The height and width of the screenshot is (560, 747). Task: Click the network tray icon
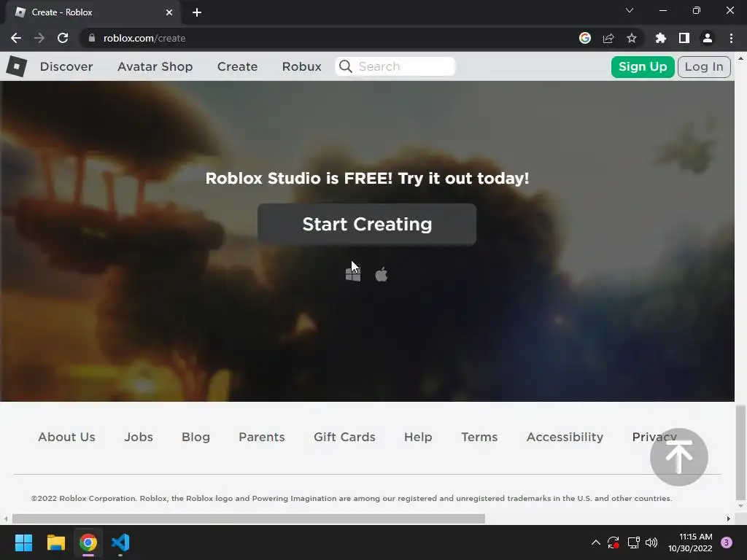(x=633, y=542)
